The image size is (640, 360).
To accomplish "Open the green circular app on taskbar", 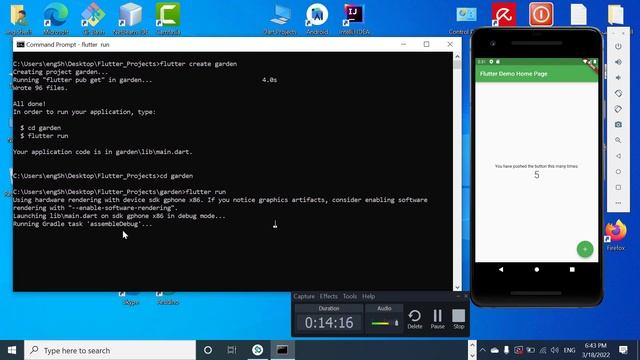I will point(257,350).
